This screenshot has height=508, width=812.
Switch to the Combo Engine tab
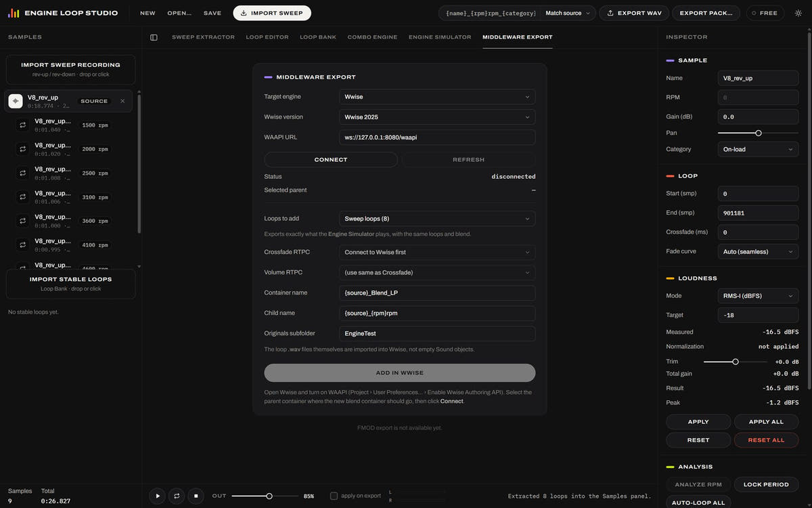point(372,37)
